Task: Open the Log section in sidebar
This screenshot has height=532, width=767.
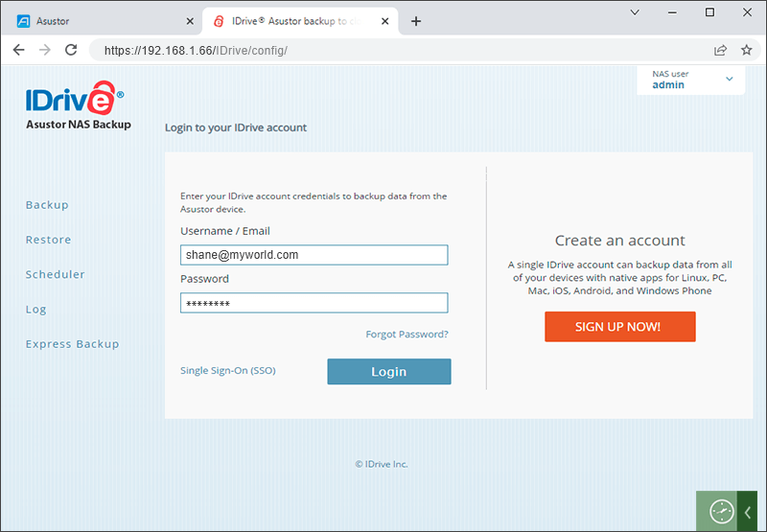Action: point(35,310)
